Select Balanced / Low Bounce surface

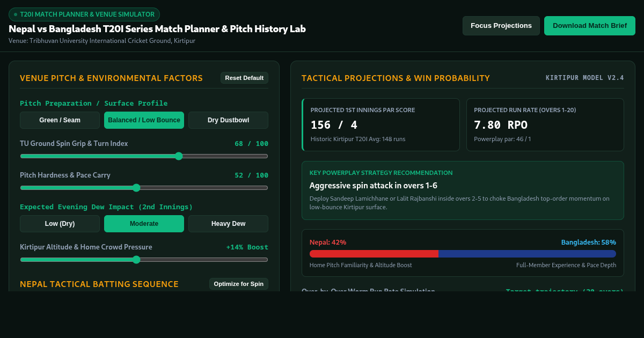(144, 120)
